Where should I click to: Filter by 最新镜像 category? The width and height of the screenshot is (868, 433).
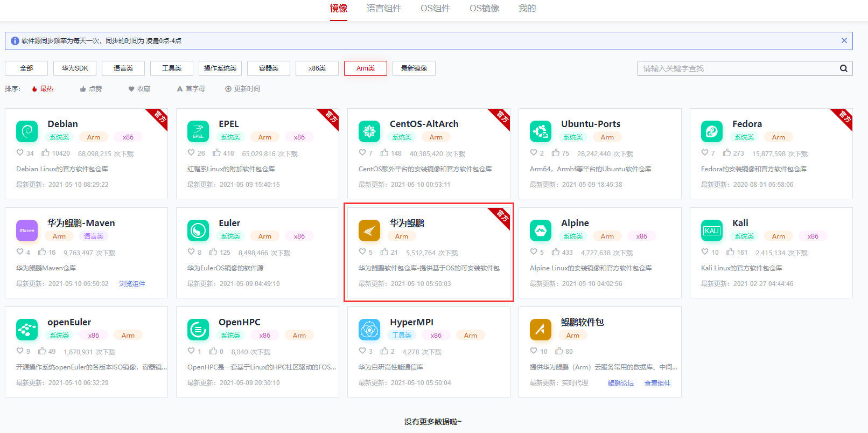coord(414,68)
